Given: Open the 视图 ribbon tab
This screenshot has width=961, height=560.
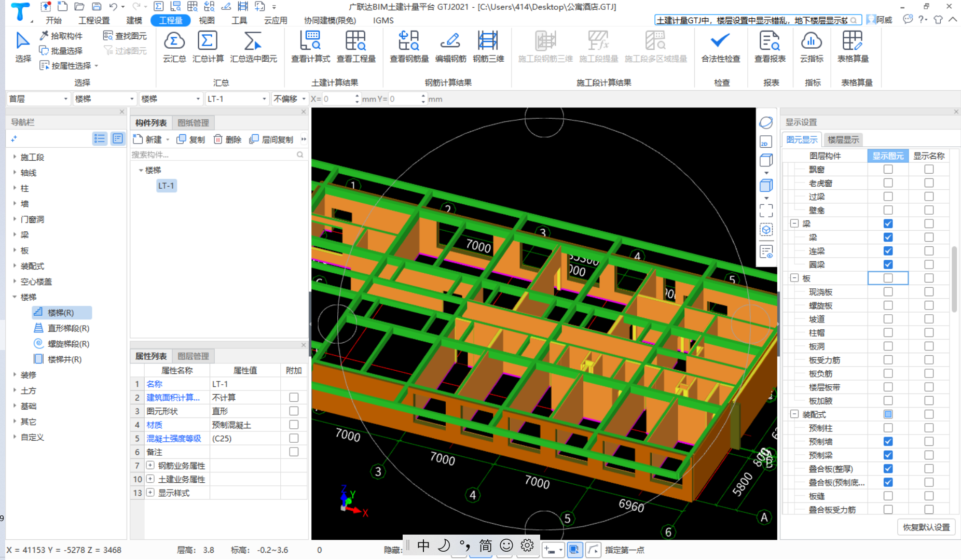Looking at the screenshot, I should coord(207,20).
